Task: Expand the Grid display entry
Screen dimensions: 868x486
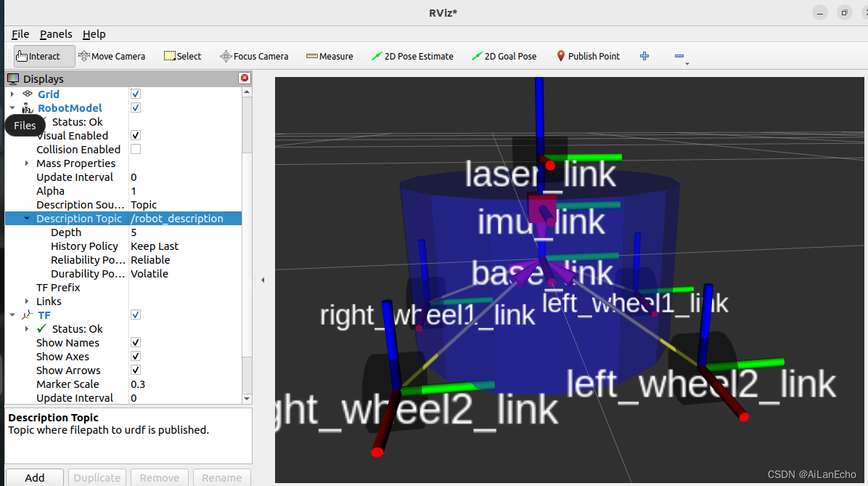Action: click(12, 94)
